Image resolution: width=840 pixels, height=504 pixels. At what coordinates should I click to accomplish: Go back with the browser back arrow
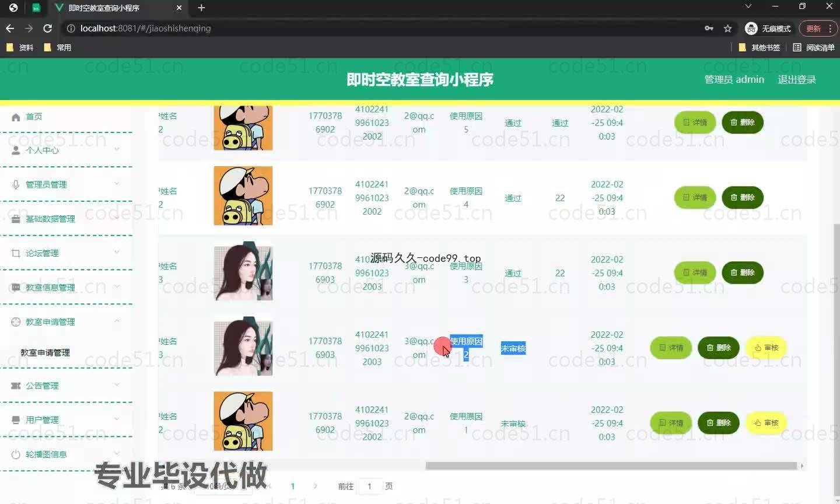[x=10, y=28]
